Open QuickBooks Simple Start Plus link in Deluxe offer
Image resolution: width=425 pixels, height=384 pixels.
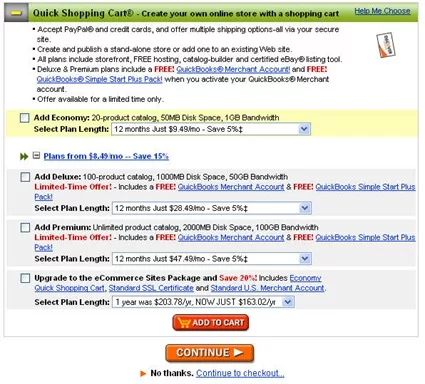click(365, 187)
